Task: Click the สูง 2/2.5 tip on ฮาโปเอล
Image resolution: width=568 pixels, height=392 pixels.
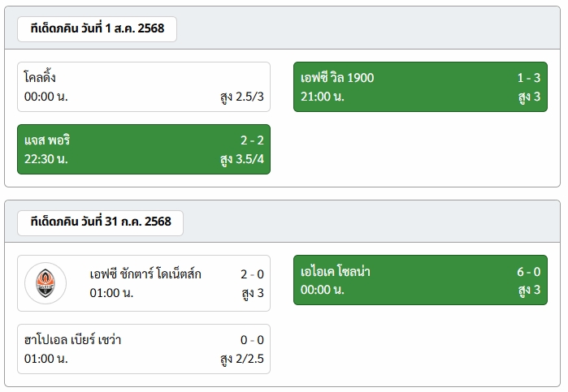Action: (x=242, y=359)
